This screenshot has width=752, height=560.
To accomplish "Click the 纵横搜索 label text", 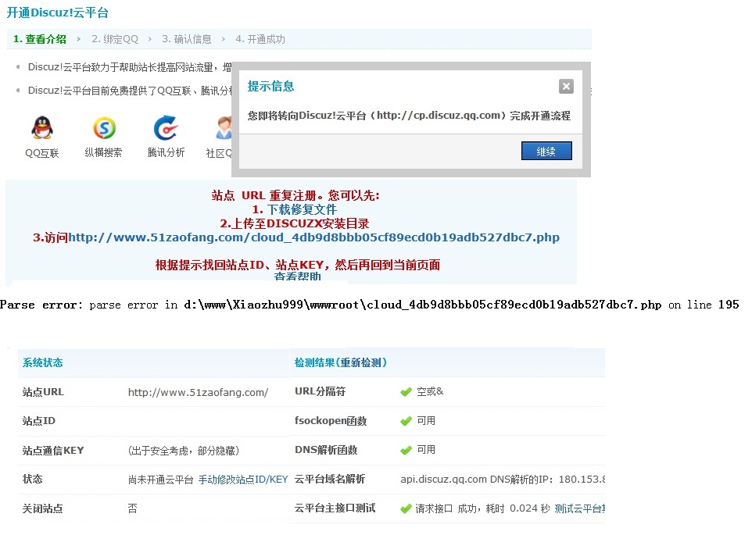I will pyautogui.click(x=104, y=152).
